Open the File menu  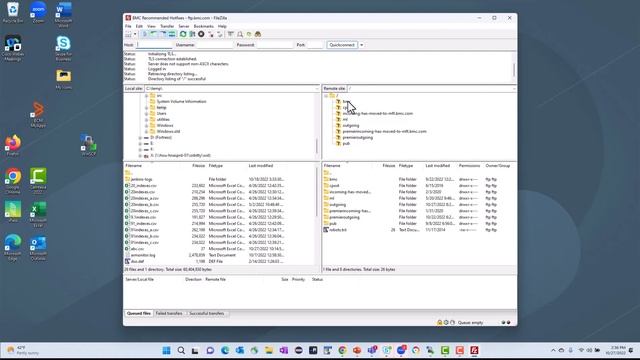point(128,26)
